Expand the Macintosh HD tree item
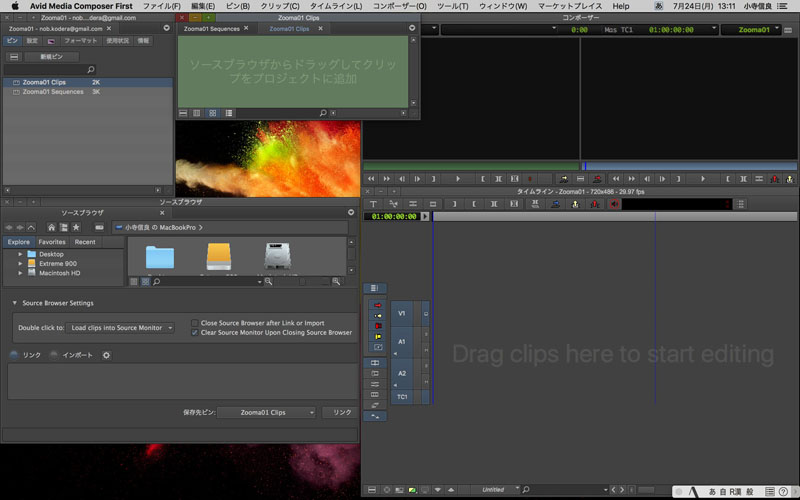Image resolution: width=800 pixels, height=500 pixels. point(20,272)
